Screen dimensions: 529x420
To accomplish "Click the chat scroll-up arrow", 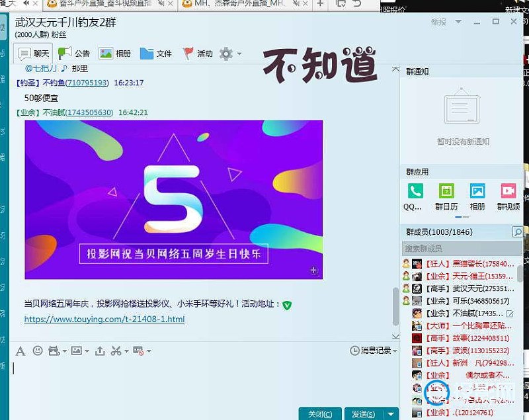I will (395, 69).
